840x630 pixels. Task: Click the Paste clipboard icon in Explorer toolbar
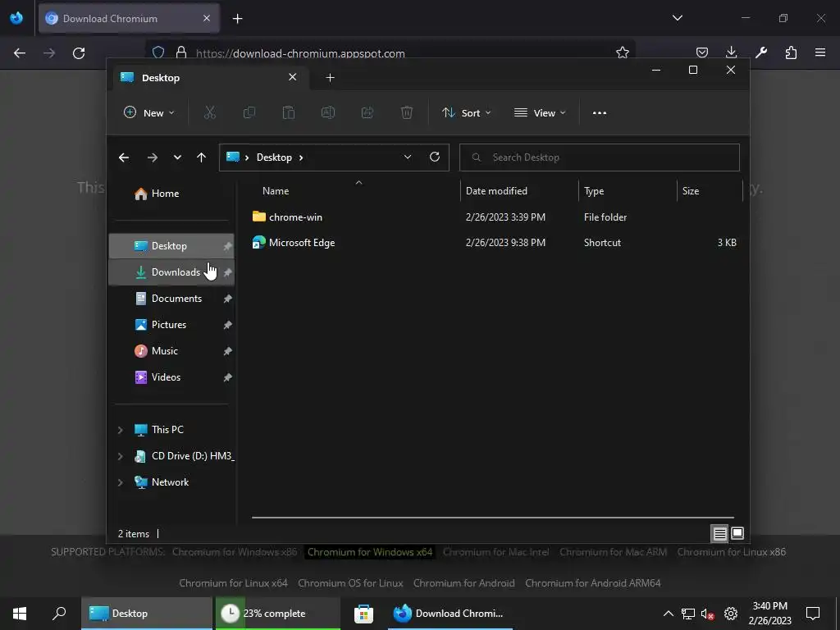point(288,112)
